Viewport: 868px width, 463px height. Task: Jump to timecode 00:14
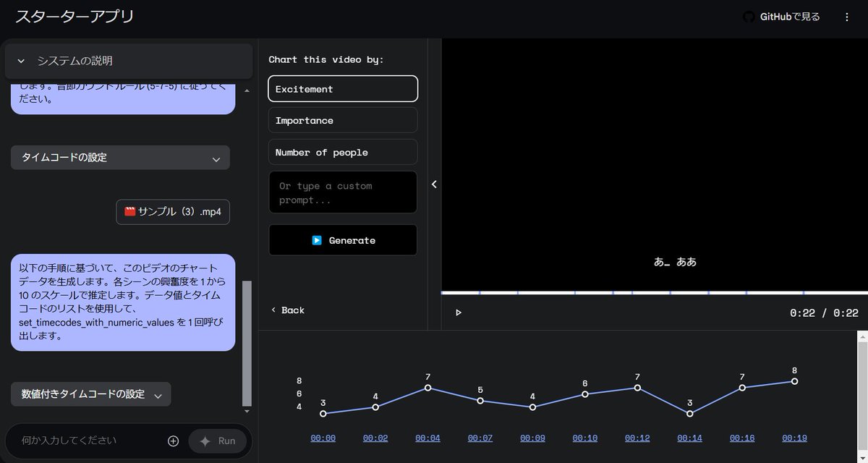point(690,438)
